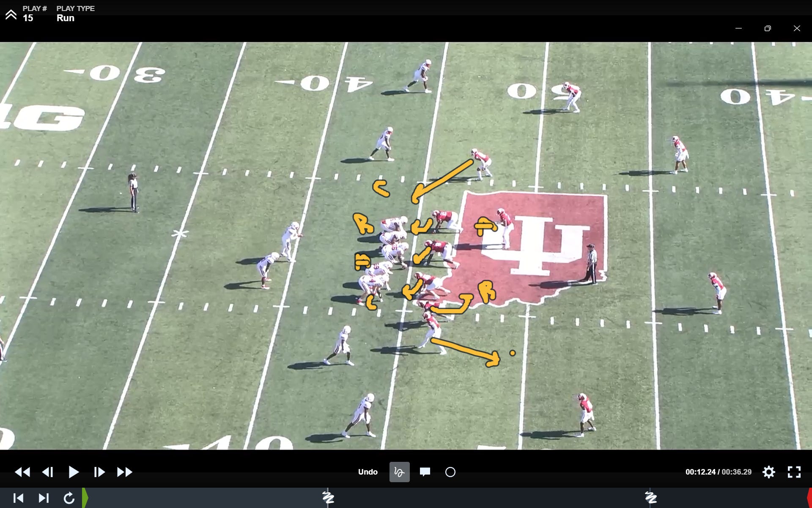Collapse the play info panel with the double chevron
This screenshot has width=812, height=508.
point(11,14)
